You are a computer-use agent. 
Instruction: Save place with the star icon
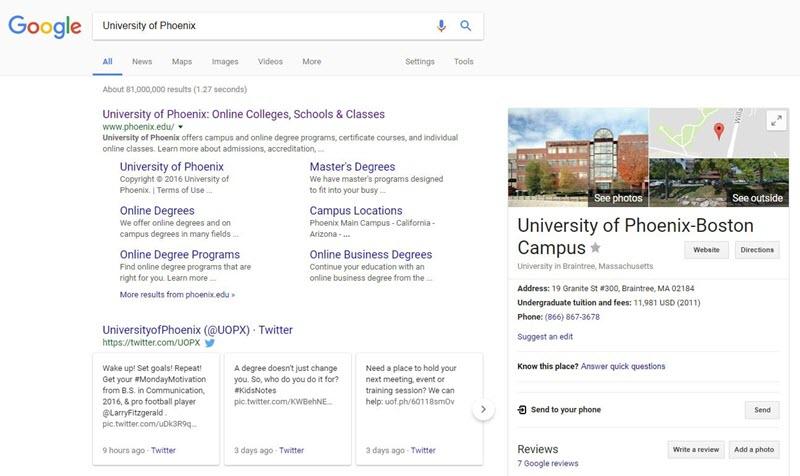595,248
